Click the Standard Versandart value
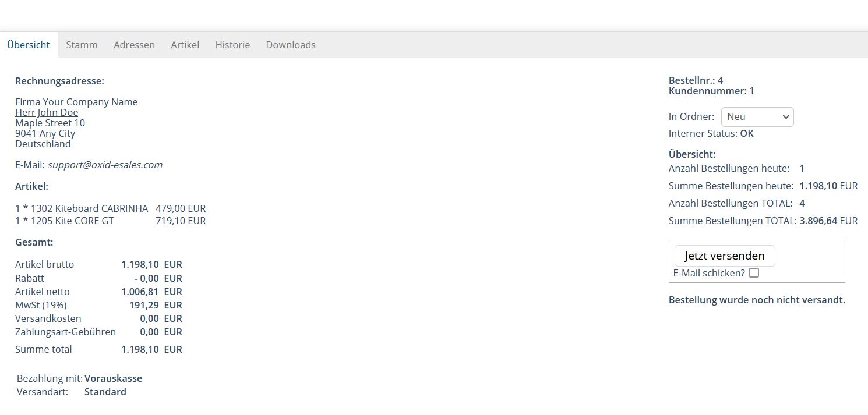The width and height of the screenshot is (868, 415). click(x=105, y=392)
